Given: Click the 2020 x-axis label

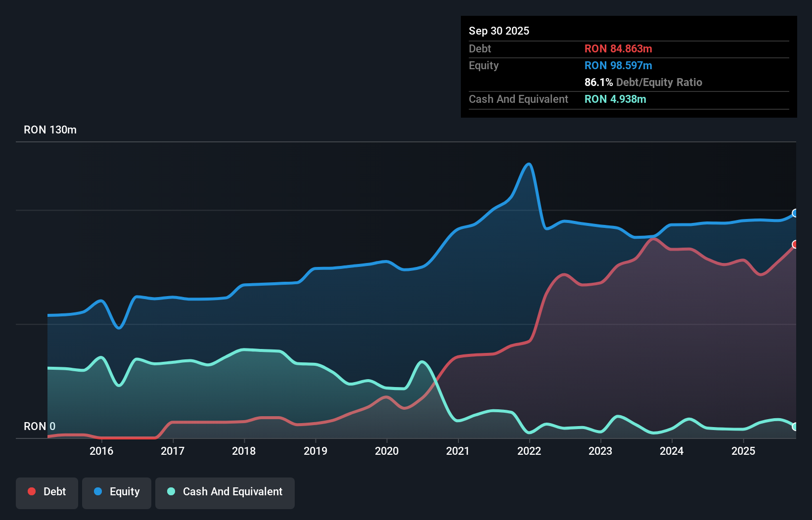Looking at the screenshot, I should [x=387, y=451].
